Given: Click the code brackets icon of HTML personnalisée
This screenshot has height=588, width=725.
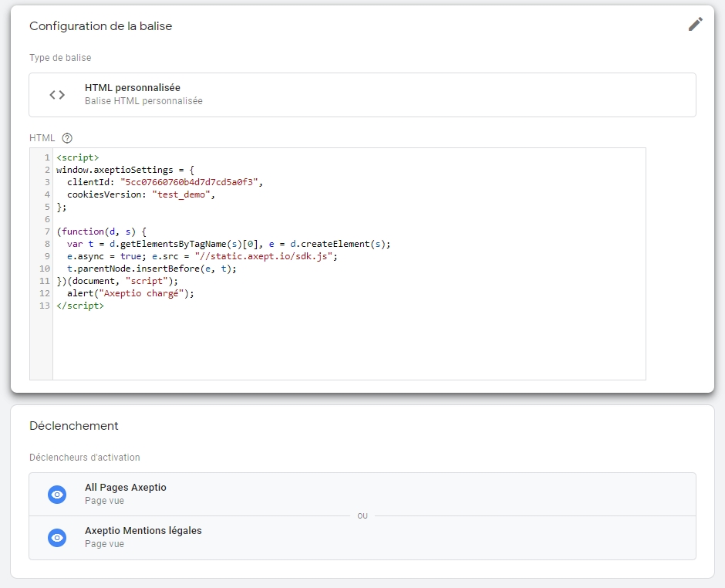Looking at the screenshot, I should (x=57, y=95).
